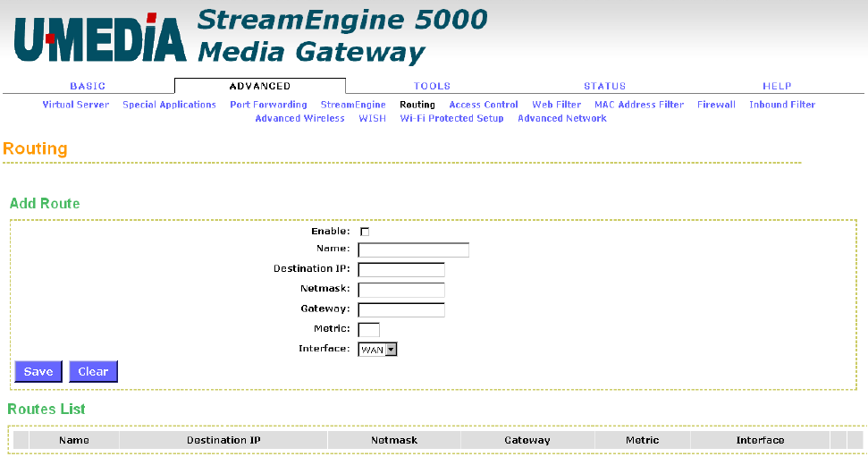Open Virtual Server page
The height and width of the screenshot is (465, 868).
pyautogui.click(x=76, y=104)
